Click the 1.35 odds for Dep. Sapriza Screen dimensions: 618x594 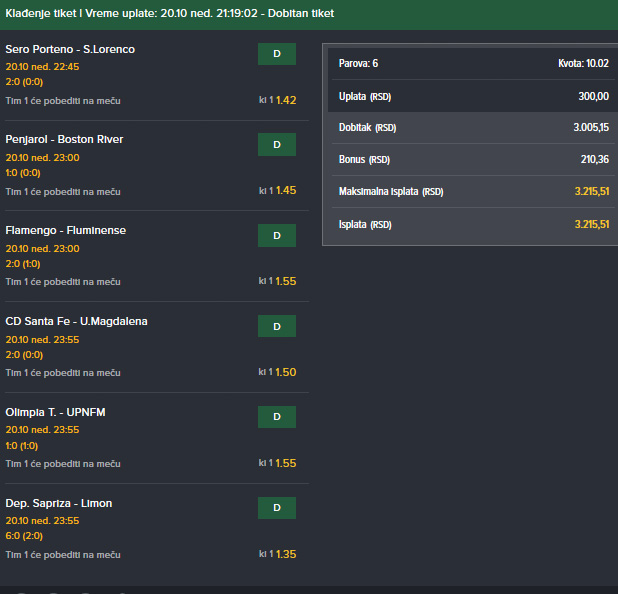(286, 554)
